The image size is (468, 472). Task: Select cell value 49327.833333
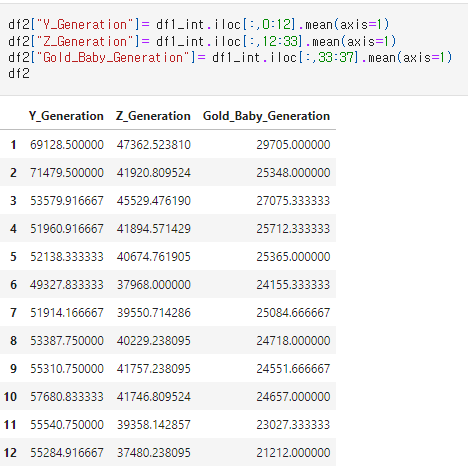(x=67, y=285)
